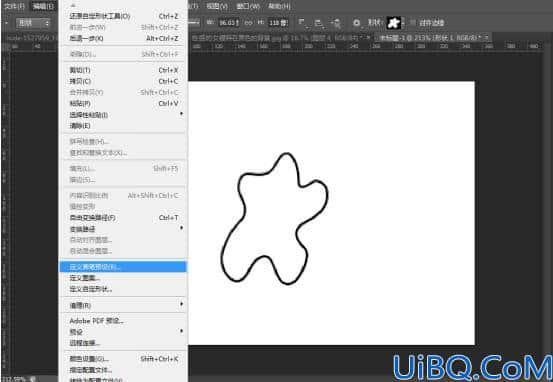Choose Fade (Shift+Ctrl+F) menu entry

click(123, 54)
